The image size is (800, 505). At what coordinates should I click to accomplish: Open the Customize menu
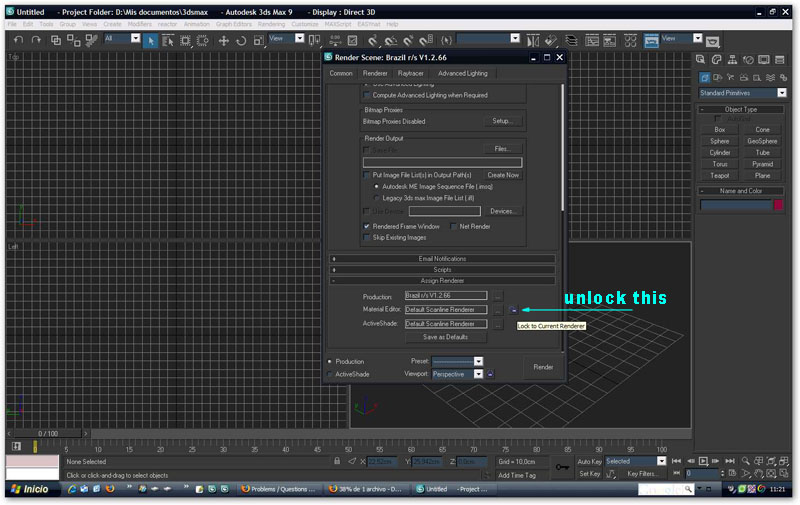tap(305, 24)
